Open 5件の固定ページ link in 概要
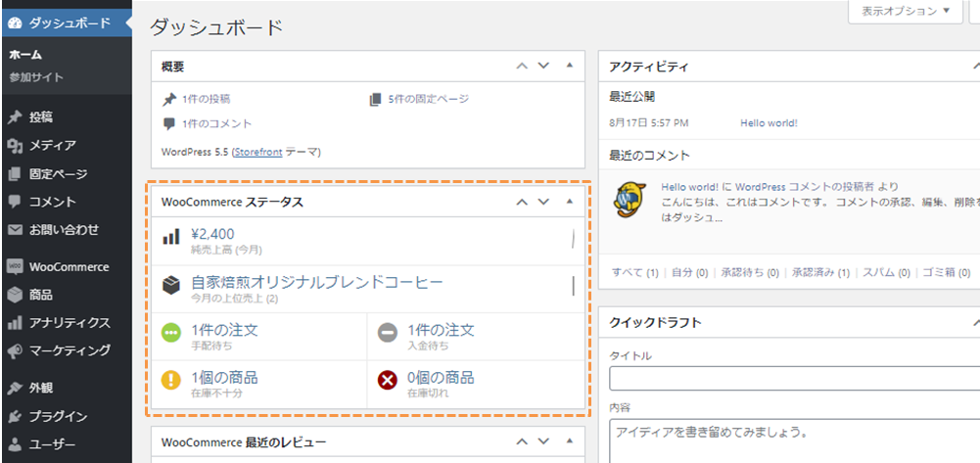 tap(428, 99)
